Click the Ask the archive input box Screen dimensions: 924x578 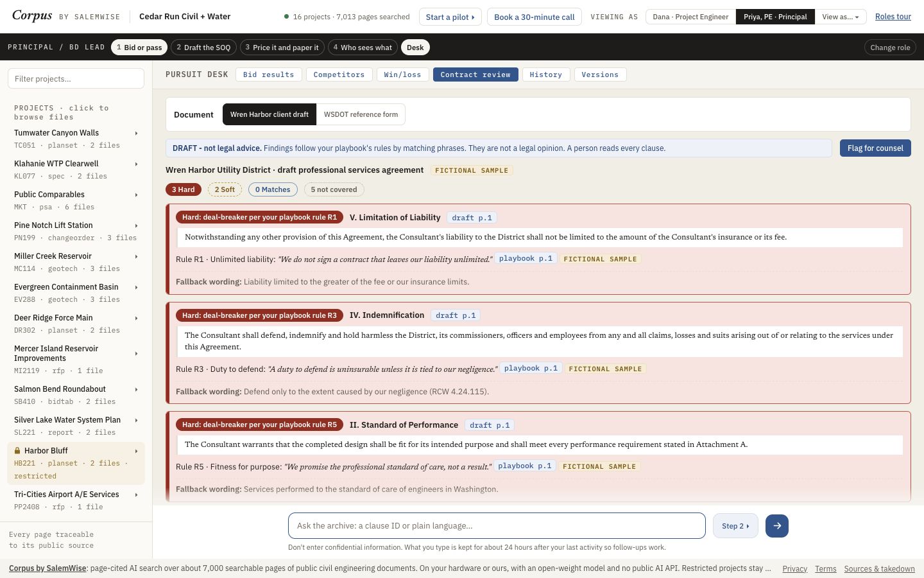tap(497, 525)
